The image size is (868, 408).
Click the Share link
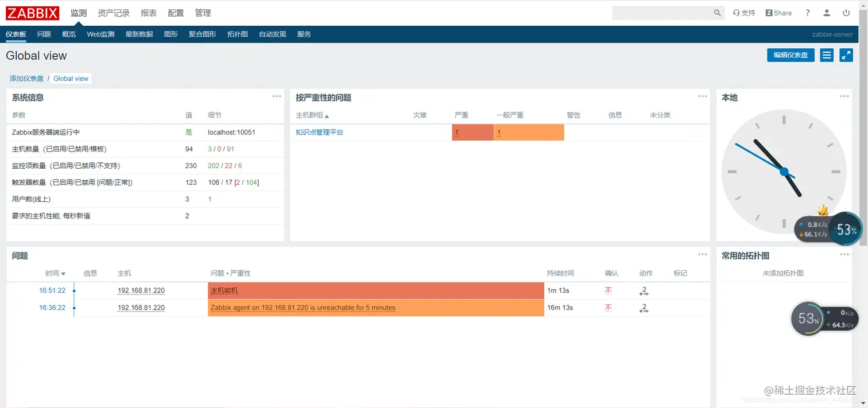[778, 13]
